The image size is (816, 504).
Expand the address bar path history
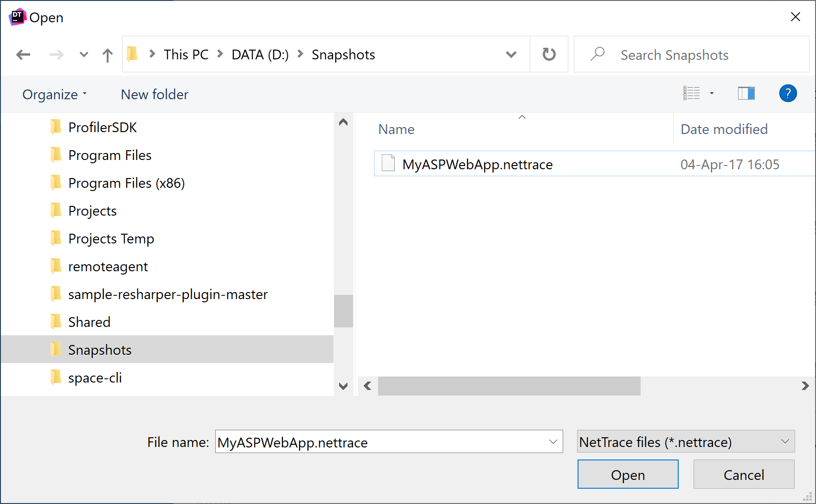[x=511, y=55]
